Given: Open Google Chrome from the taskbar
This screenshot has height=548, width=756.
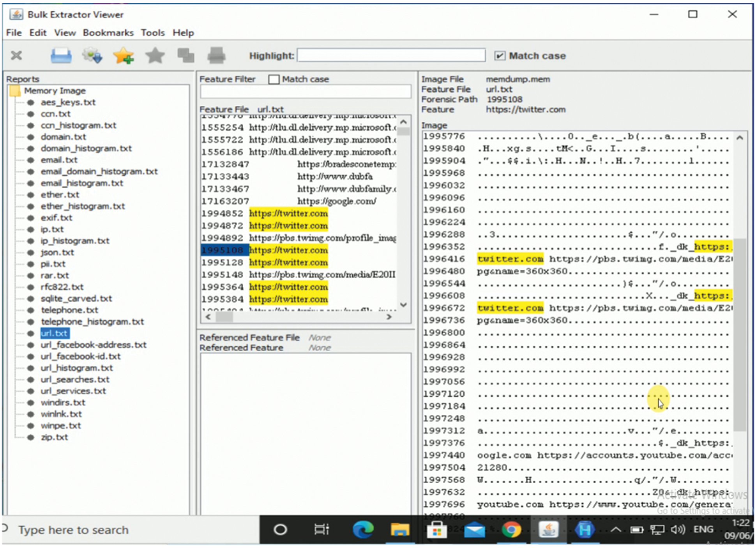Looking at the screenshot, I should point(511,530).
